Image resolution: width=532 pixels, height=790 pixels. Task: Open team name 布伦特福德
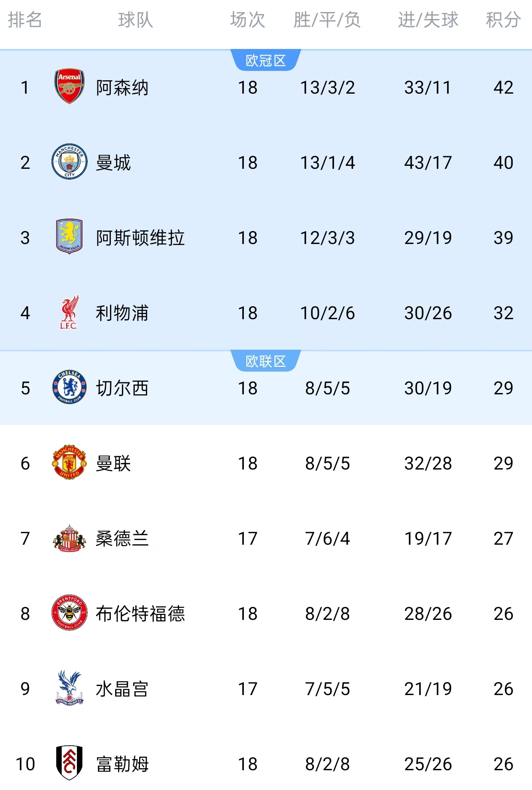tap(140, 614)
